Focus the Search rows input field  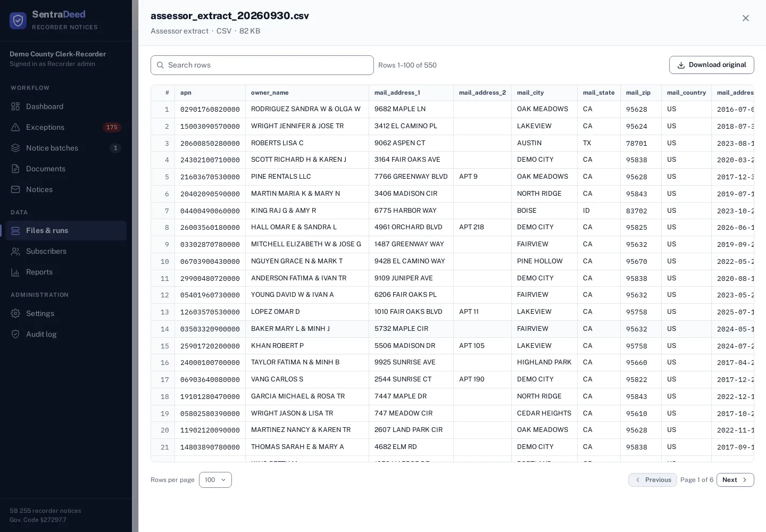click(x=262, y=65)
